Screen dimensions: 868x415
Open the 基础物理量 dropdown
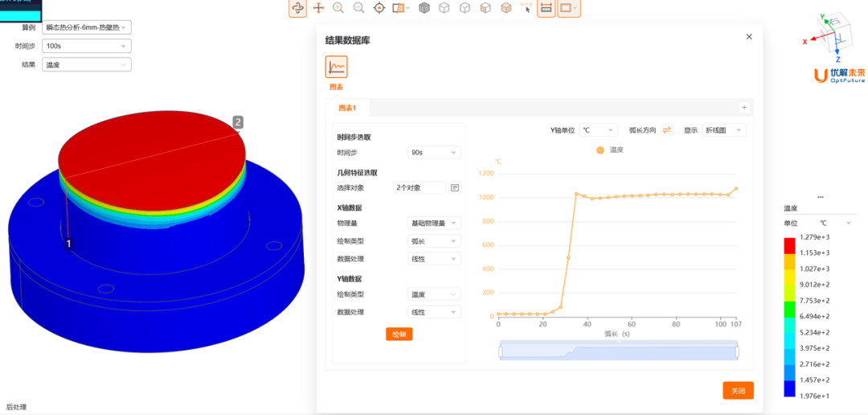click(434, 224)
